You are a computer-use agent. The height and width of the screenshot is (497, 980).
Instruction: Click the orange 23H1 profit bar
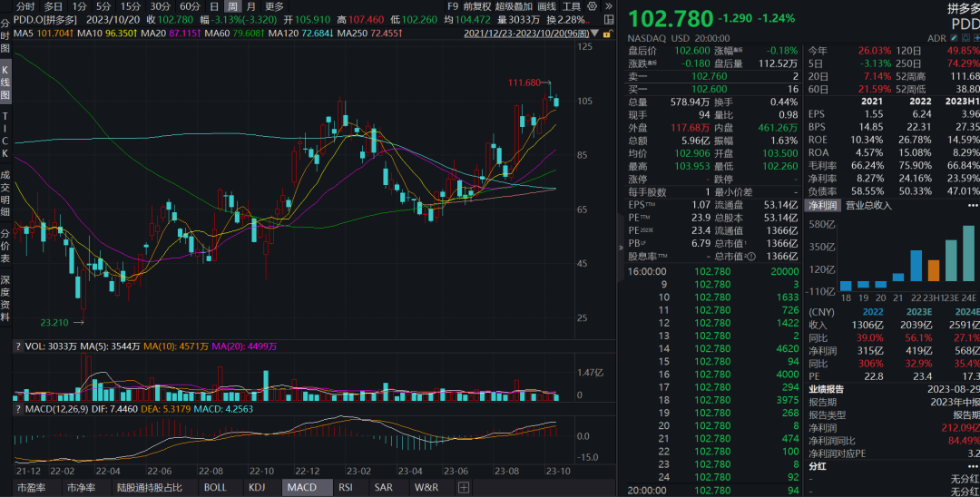(934, 270)
